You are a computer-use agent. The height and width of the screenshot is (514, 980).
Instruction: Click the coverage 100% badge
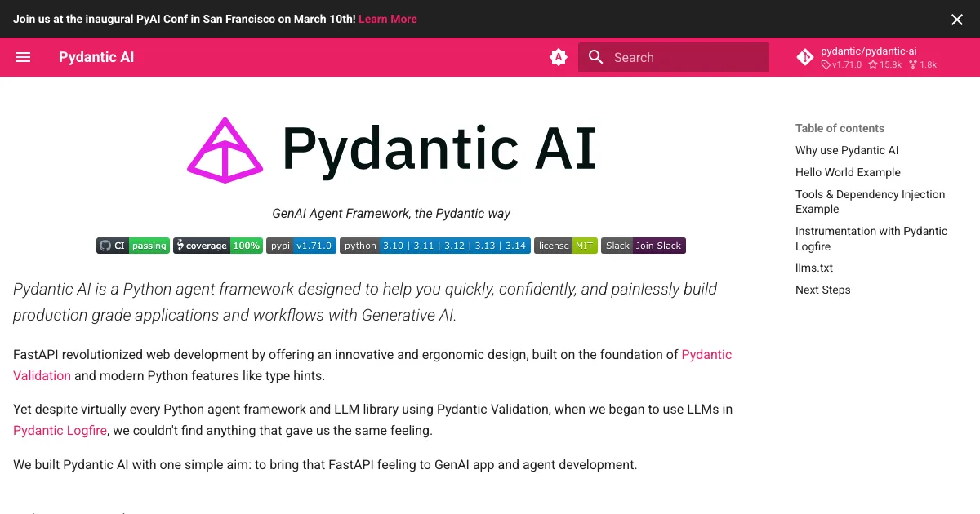pyautogui.click(x=217, y=246)
